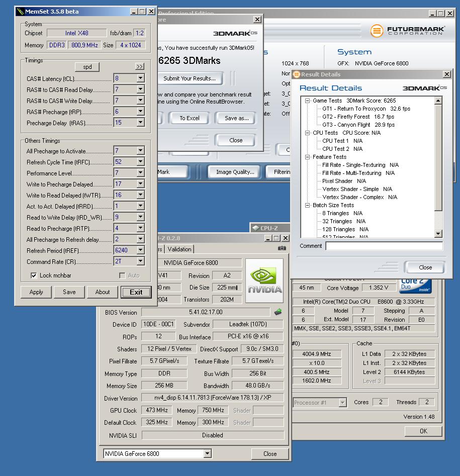Open the Performance Level dropdown
Screen dimensions: 460x476
pyautogui.click(x=140, y=173)
